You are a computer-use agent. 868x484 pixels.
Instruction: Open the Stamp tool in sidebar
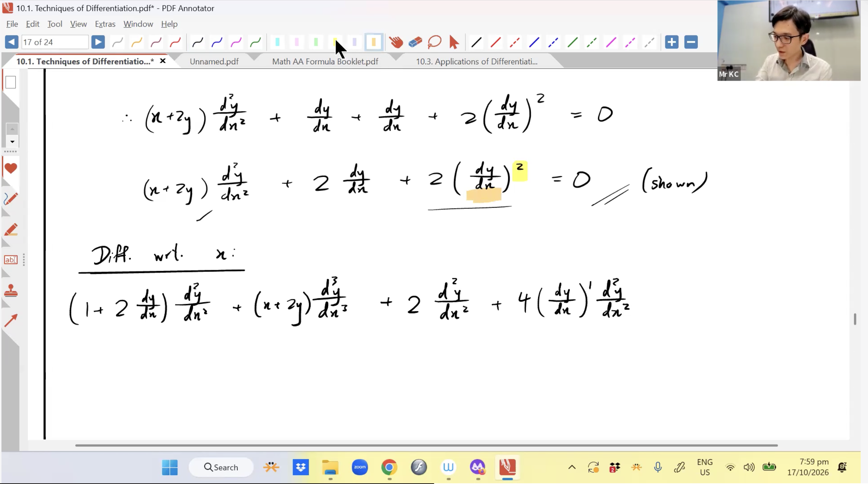point(11,291)
